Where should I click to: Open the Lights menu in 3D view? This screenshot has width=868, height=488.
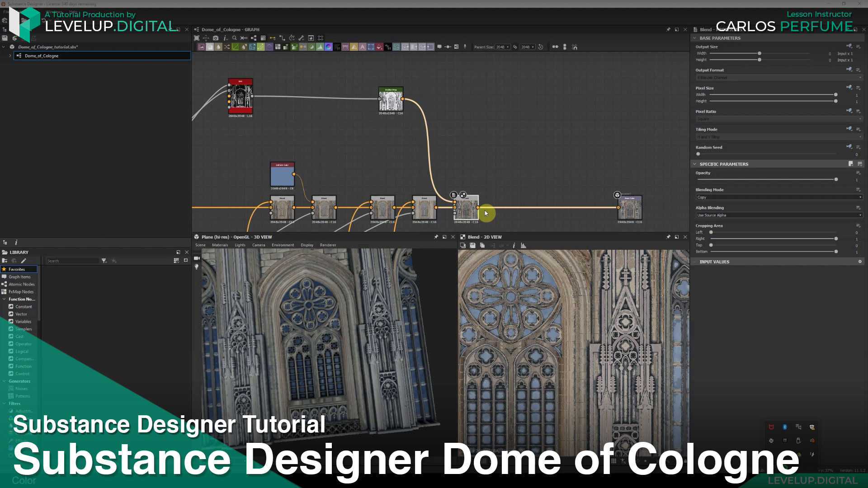tap(240, 245)
